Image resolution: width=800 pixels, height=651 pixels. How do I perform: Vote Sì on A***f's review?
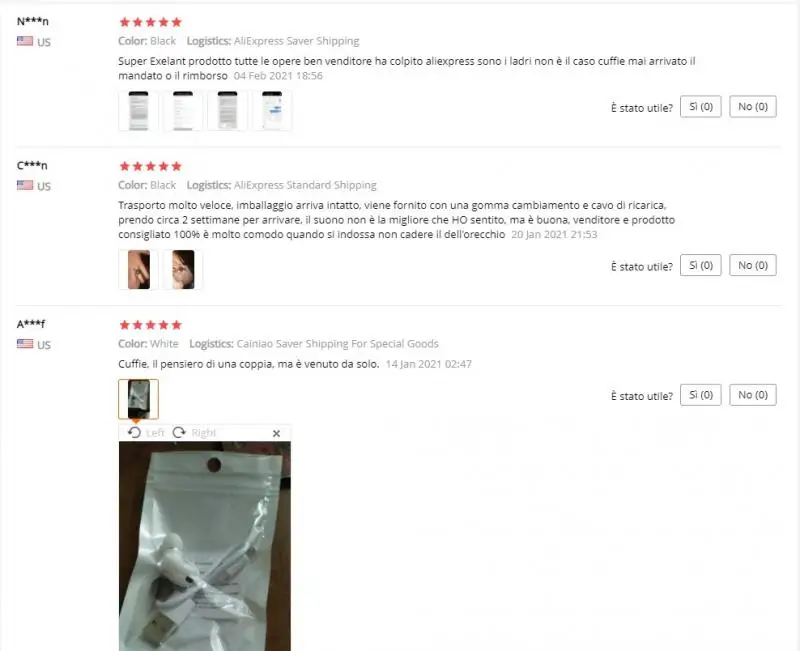click(x=701, y=395)
